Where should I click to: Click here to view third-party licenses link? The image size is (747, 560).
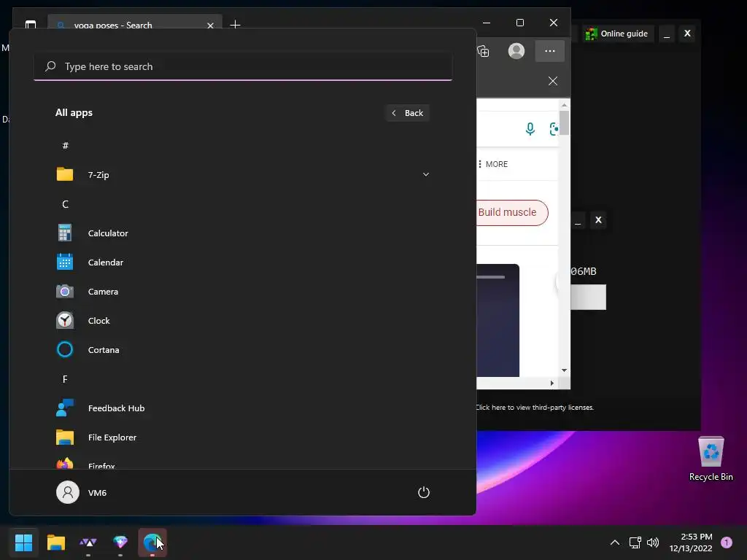[x=535, y=407]
